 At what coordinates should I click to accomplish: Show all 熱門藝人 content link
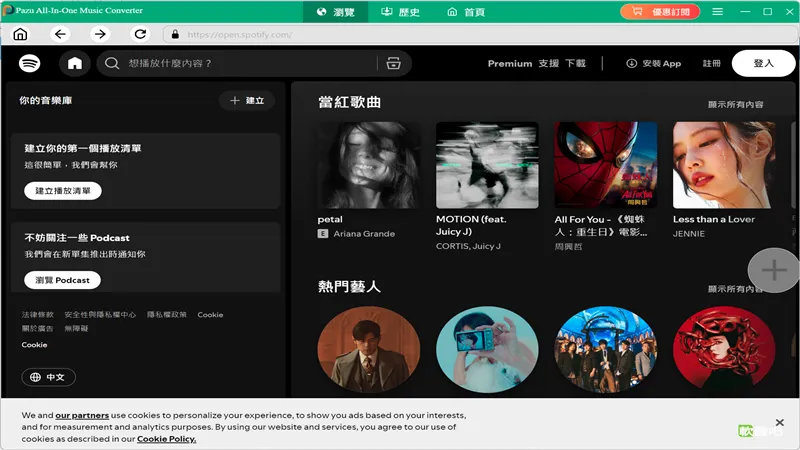pyautogui.click(x=735, y=289)
